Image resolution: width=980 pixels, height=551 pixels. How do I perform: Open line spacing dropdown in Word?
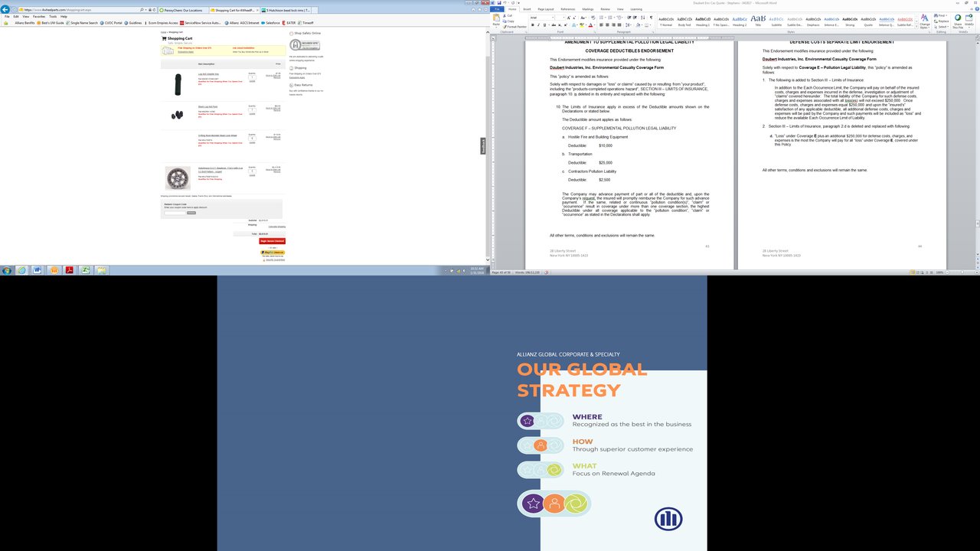[629, 24]
